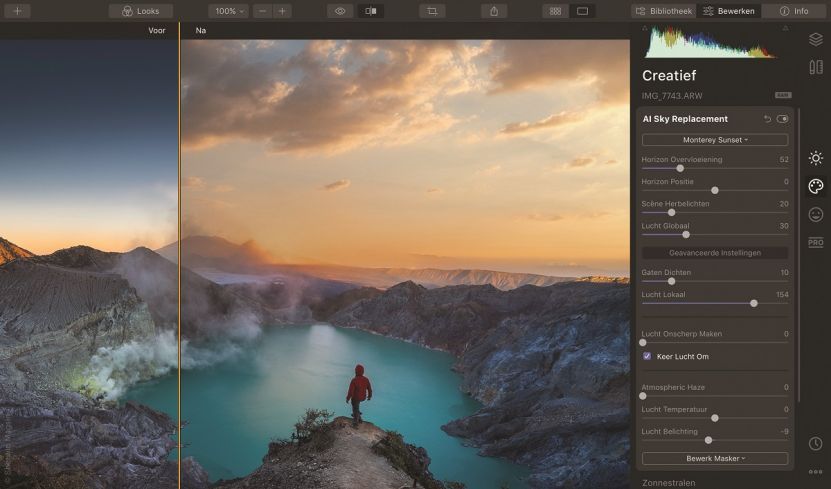Select the Creative palette icon in sidebar
The height and width of the screenshot is (489, 831).
click(x=816, y=186)
